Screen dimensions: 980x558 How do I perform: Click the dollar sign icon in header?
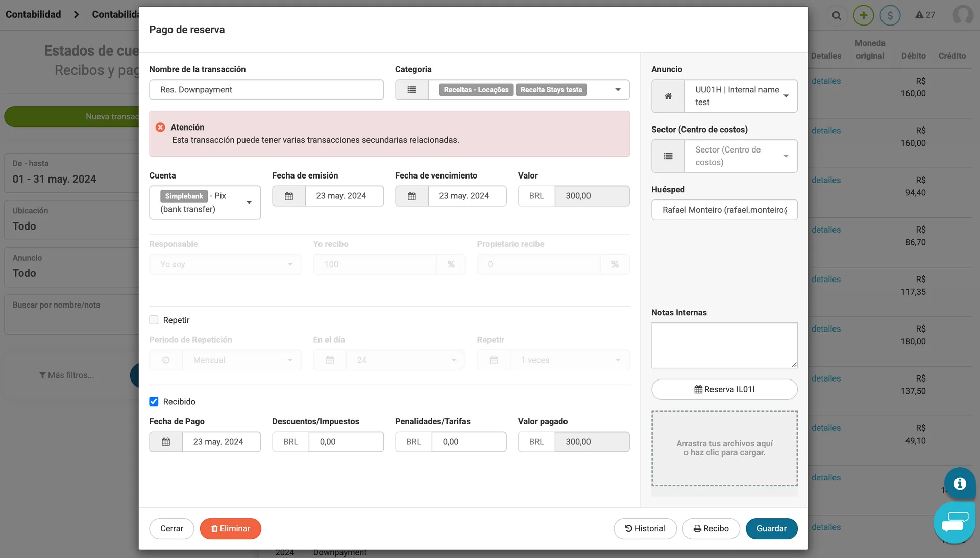pos(890,15)
